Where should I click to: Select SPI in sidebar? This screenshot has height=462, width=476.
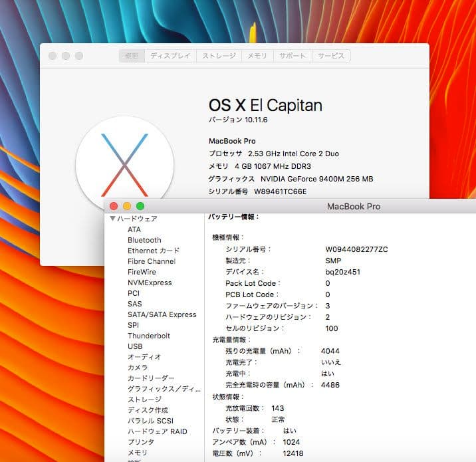click(x=133, y=325)
